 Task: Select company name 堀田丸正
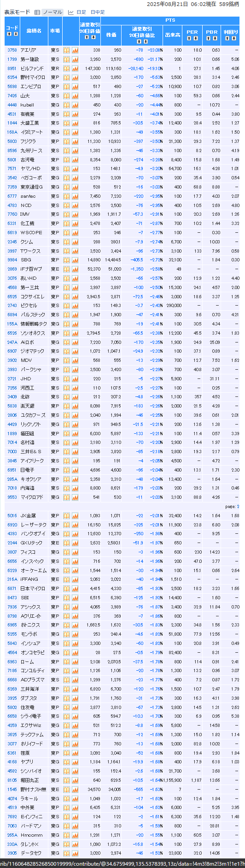(x=29, y=780)
